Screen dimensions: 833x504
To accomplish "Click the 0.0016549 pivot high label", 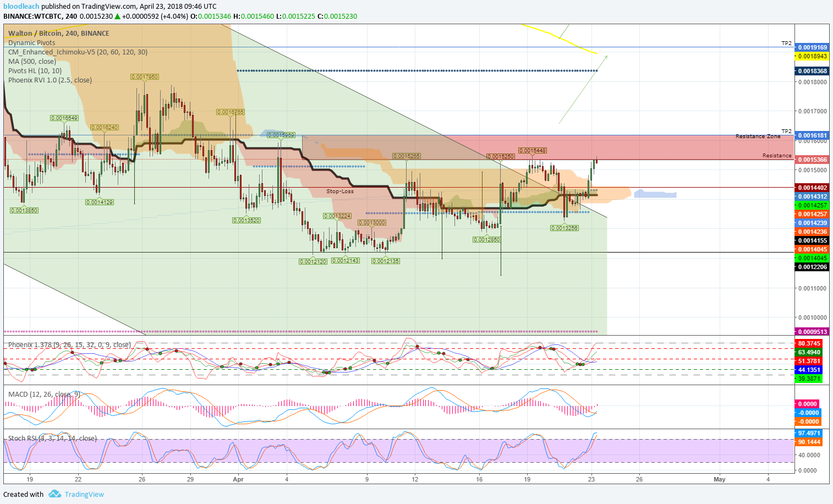I will pos(64,118).
